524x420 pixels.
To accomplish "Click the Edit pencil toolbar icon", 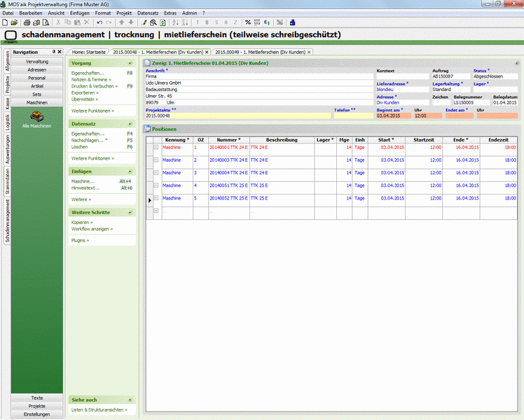I will (144, 22).
